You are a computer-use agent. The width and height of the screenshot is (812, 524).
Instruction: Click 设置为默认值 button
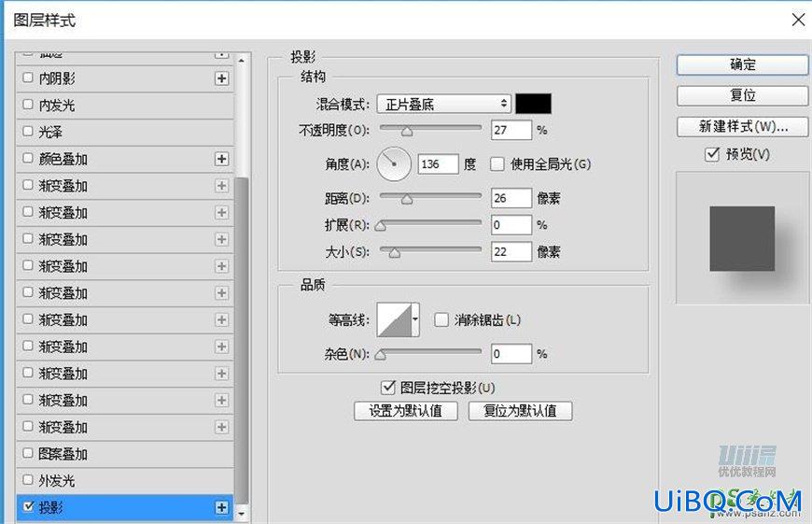(405, 411)
